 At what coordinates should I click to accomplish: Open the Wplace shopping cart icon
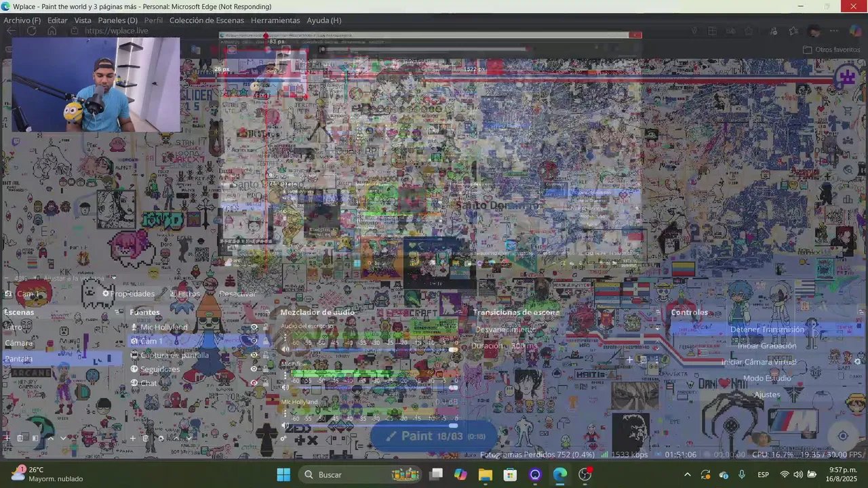coord(847,110)
